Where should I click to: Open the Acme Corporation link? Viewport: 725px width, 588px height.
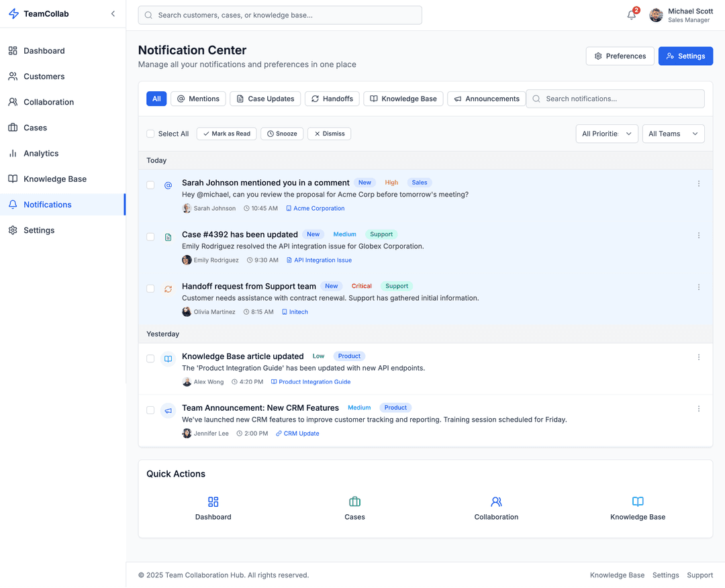pos(319,209)
